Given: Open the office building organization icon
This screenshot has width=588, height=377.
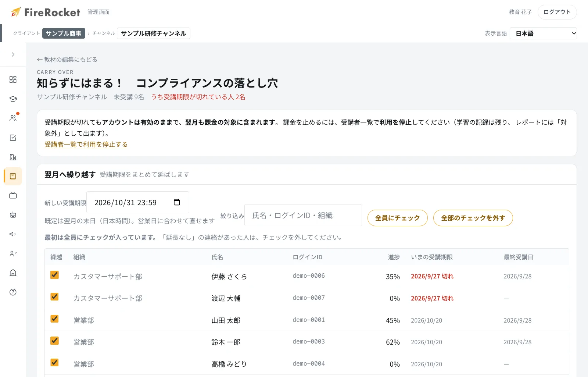Looking at the screenshot, I should point(13,157).
